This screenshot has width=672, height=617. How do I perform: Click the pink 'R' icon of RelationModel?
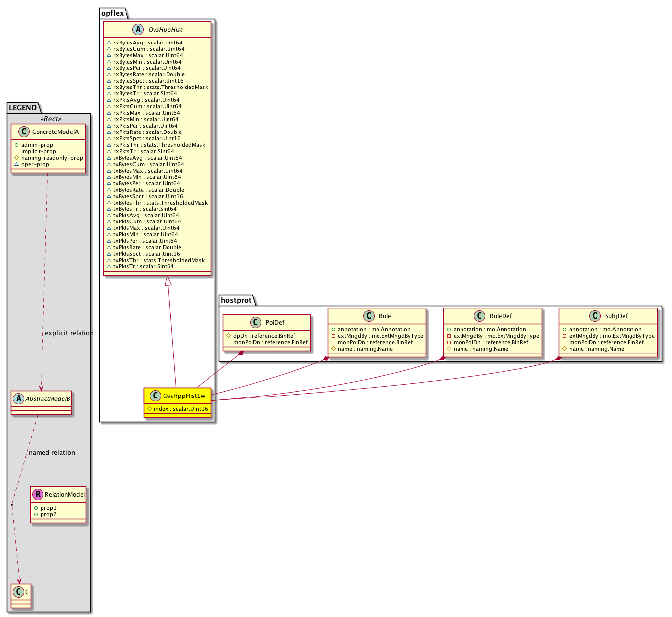[x=37, y=494]
